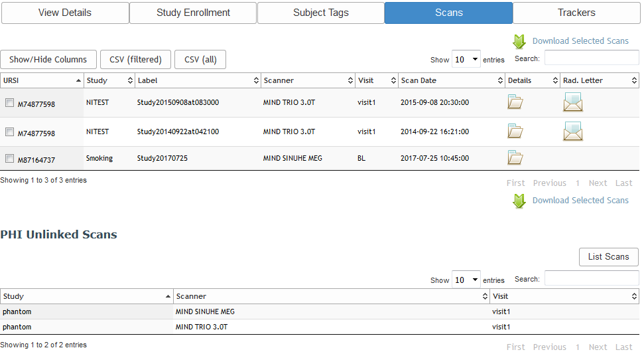The width and height of the screenshot is (644, 352).
Task: Click Last in unlinked scans pagination
Action: click(623, 347)
